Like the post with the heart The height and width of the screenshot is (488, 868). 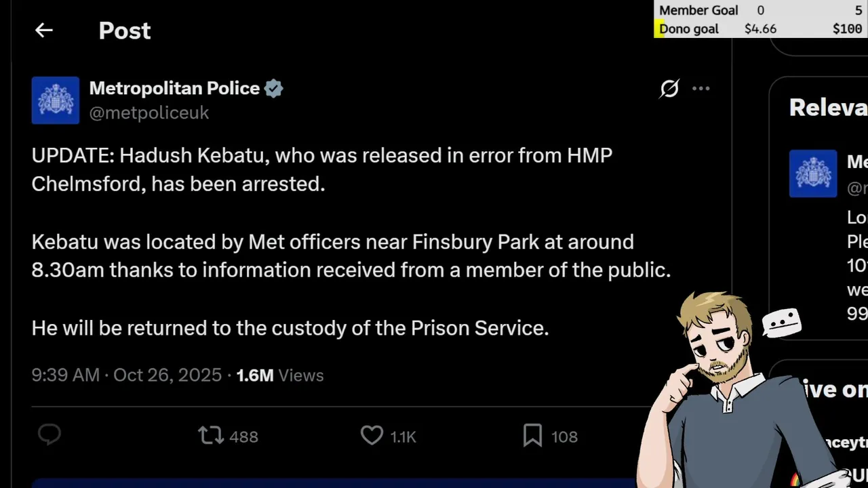coord(372,436)
